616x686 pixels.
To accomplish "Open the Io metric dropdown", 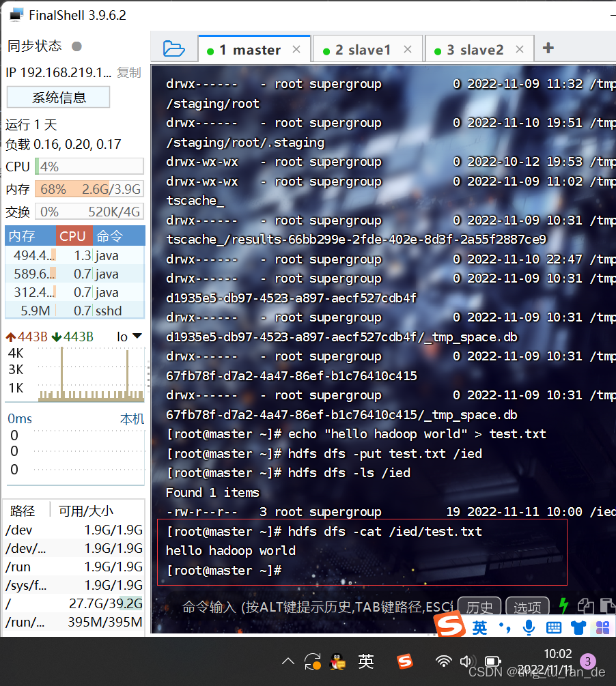I will coord(129,336).
